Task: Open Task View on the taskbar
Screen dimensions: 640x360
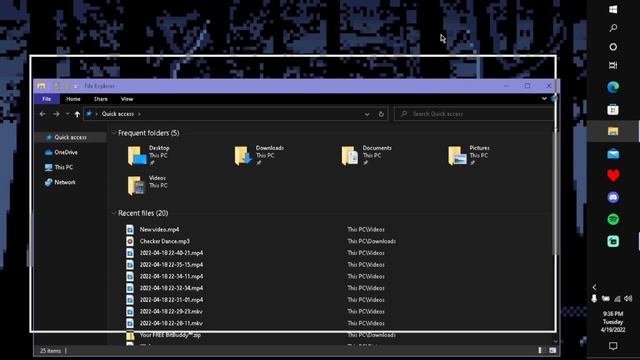Action: pyautogui.click(x=613, y=65)
